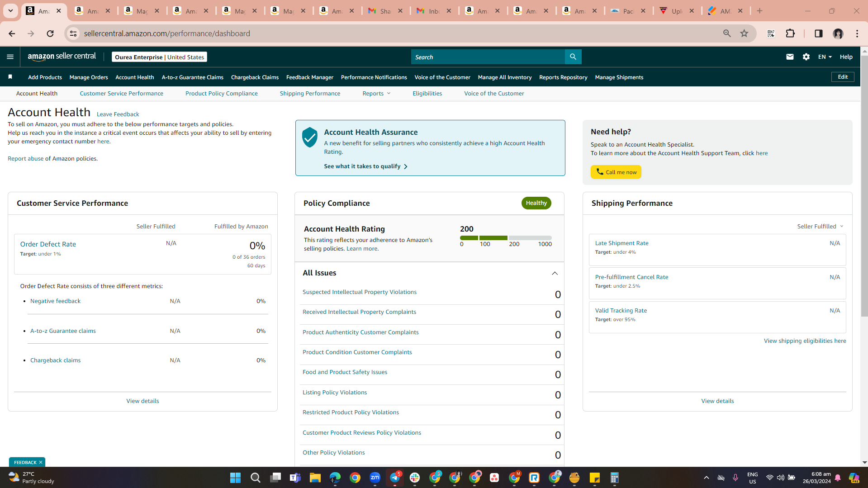Open Feedback Manager in the top menu
The image size is (868, 488).
point(310,77)
